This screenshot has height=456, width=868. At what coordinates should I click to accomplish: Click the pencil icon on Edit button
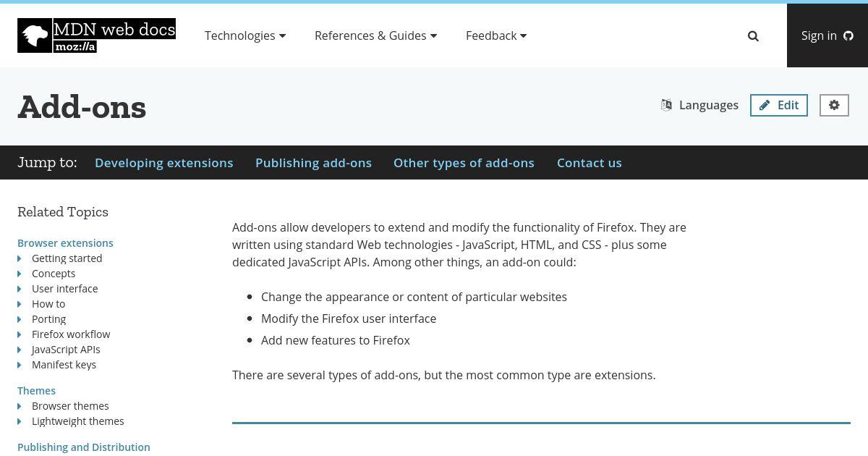coord(765,105)
